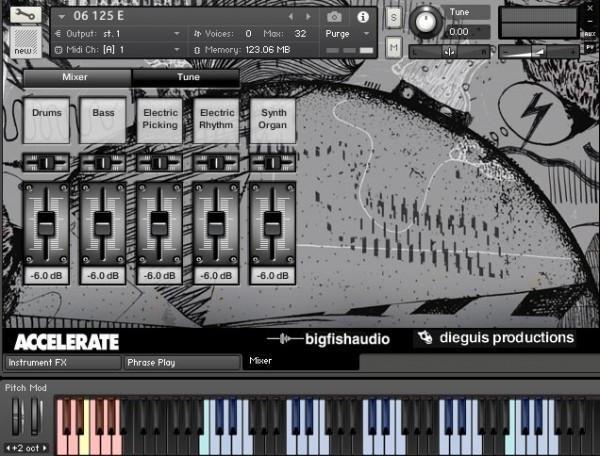Click the Drums pan slider

tap(46, 163)
